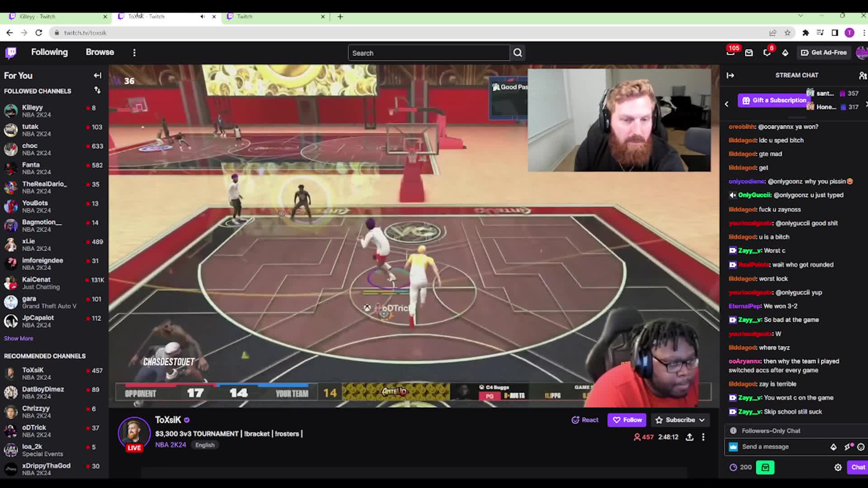Viewport: 868px width, 488px height.
Task: Open xLie channel in sidebar
Action: (x=54, y=244)
